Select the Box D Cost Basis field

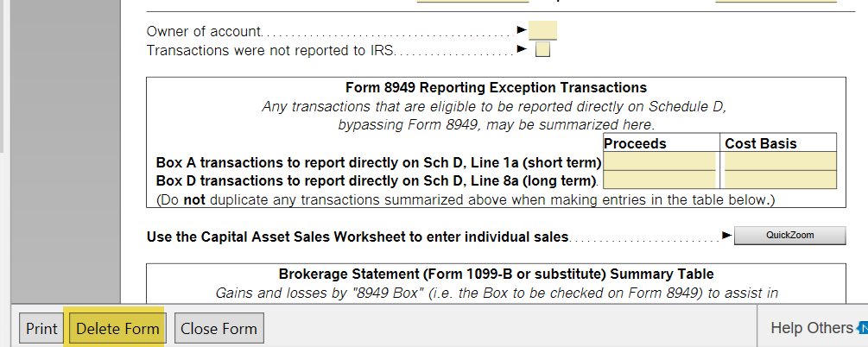click(x=780, y=180)
